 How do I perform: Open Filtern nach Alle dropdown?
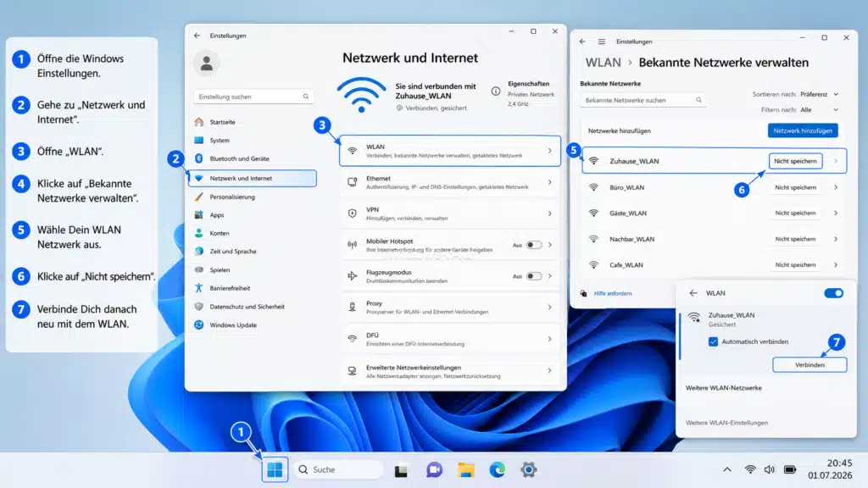tap(820, 109)
